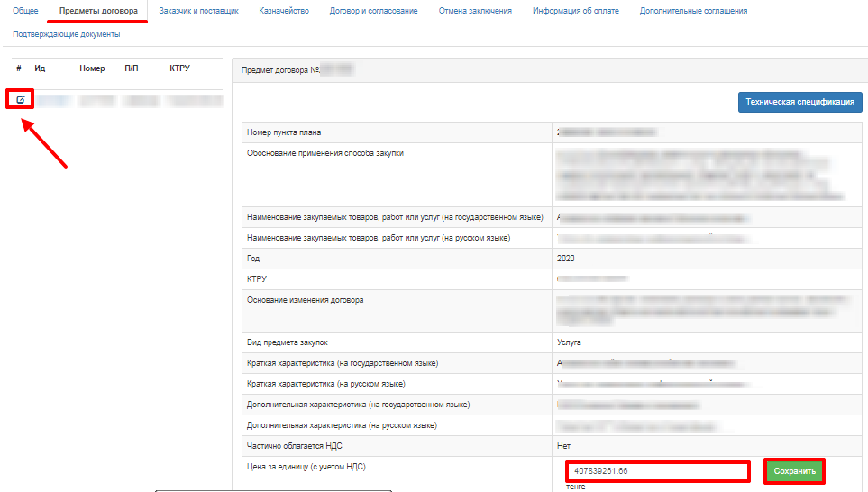The width and height of the screenshot is (868, 492).
Task: Click the Номер column header
Action: click(x=92, y=68)
